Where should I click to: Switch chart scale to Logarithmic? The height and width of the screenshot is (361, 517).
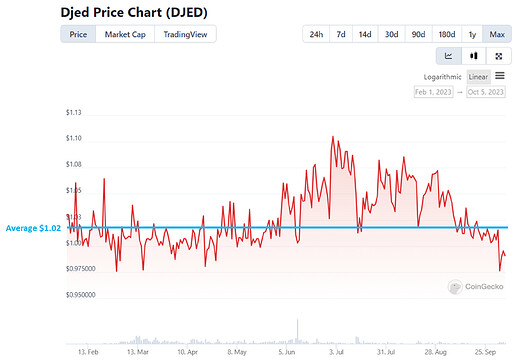click(442, 77)
